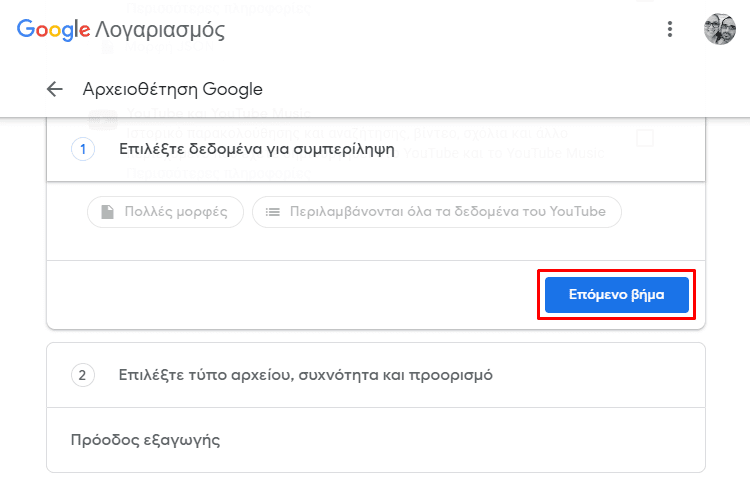Click the Google logo

pos(53,30)
